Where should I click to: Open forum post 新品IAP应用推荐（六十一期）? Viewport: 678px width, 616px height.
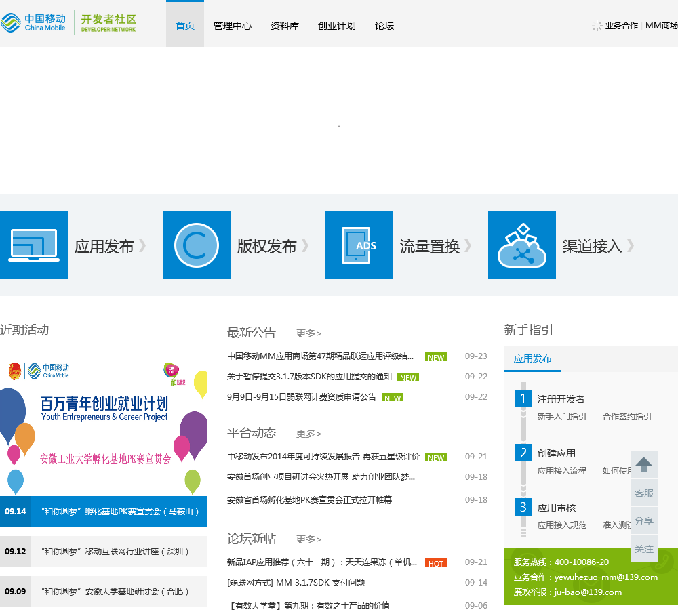pyautogui.click(x=322, y=562)
